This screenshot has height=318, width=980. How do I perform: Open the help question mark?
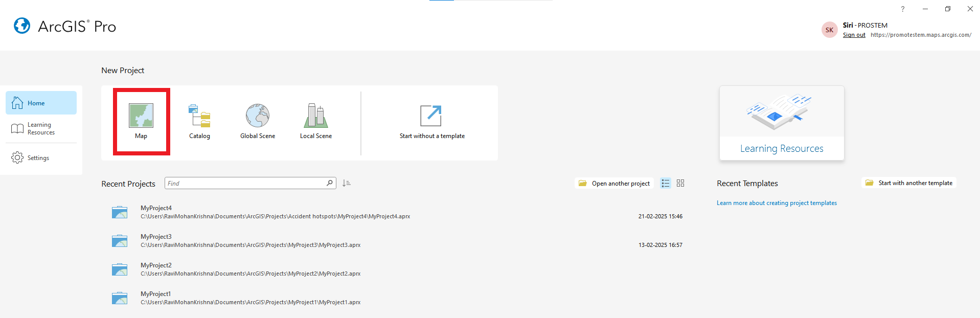click(x=903, y=9)
